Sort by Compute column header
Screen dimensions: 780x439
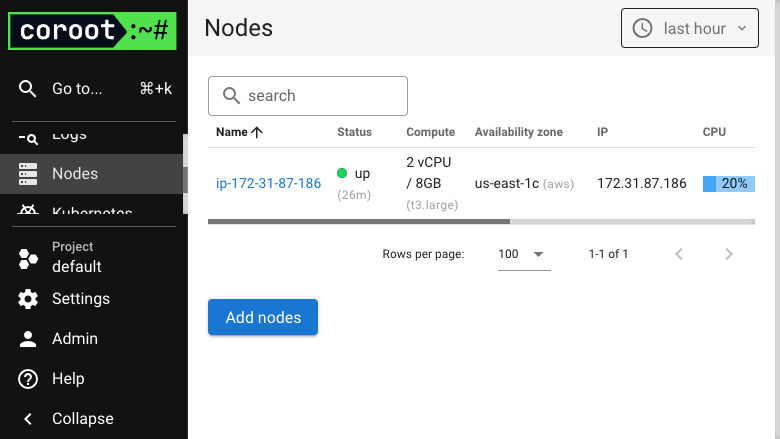(x=431, y=132)
